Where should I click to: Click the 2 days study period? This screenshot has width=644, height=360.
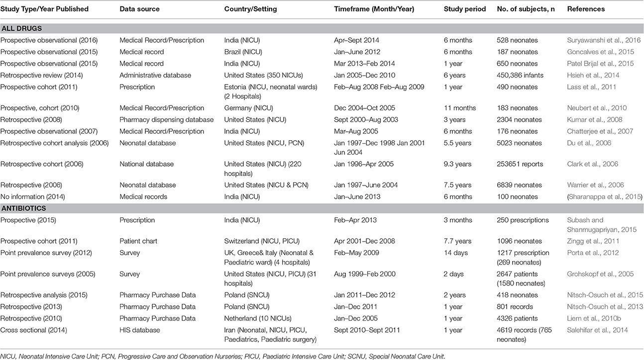point(455,274)
